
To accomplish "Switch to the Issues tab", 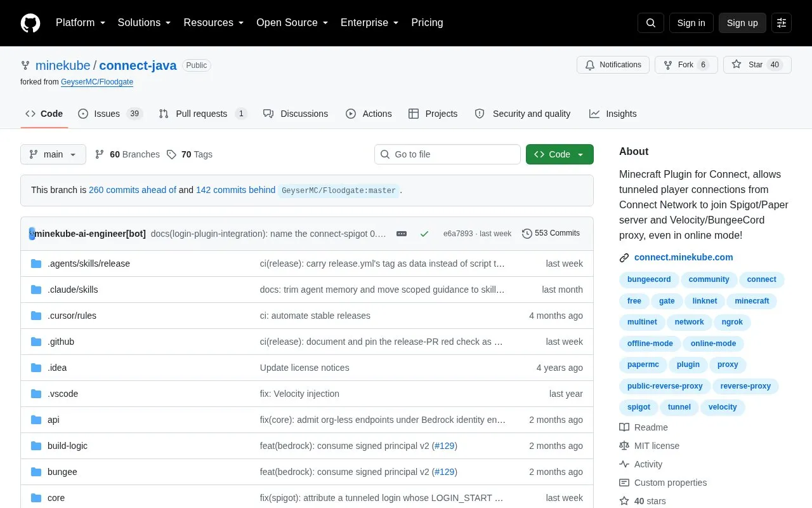I will 110,114.
